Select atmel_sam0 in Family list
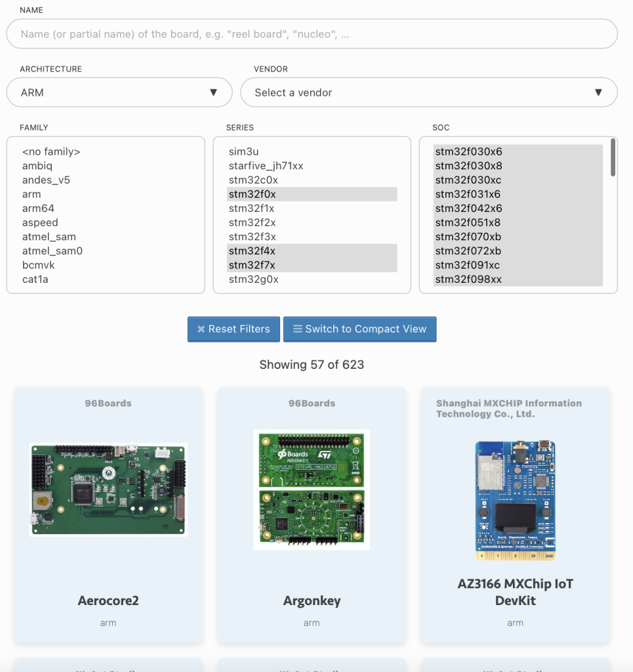This screenshot has width=633, height=672. point(106,251)
